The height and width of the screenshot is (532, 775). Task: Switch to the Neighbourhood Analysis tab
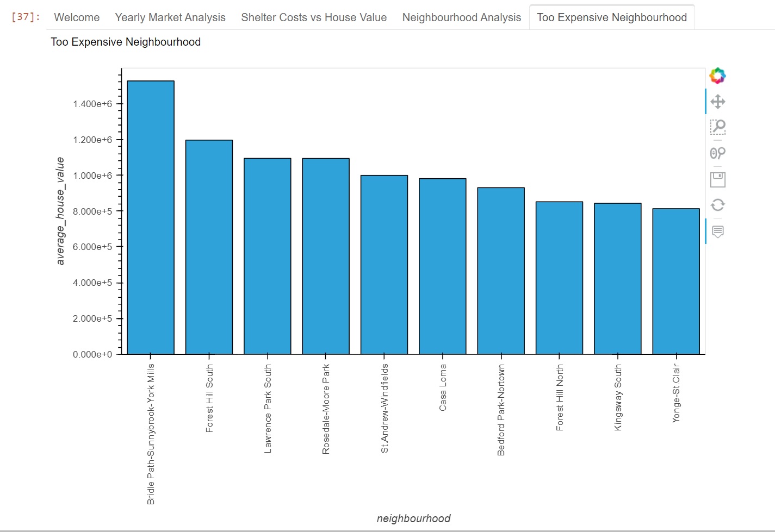461,17
